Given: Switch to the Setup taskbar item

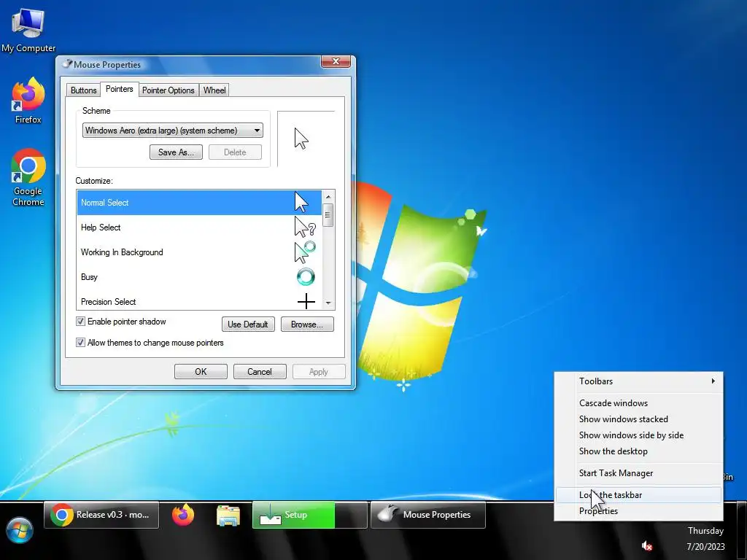Looking at the screenshot, I should pyautogui.click(x=309, y=515).
